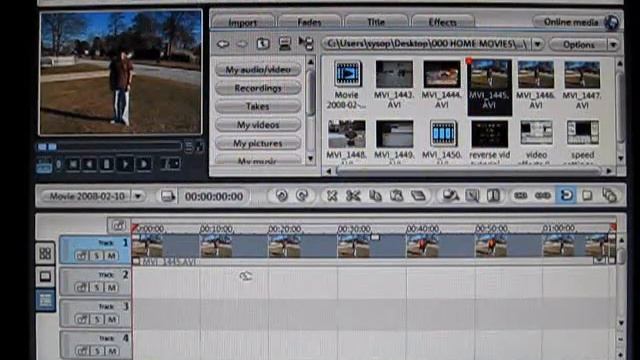Click the first chain-link icon in the toolbar
The height and width of the screenshot is (360, 640).
click(x=520, y=196)
